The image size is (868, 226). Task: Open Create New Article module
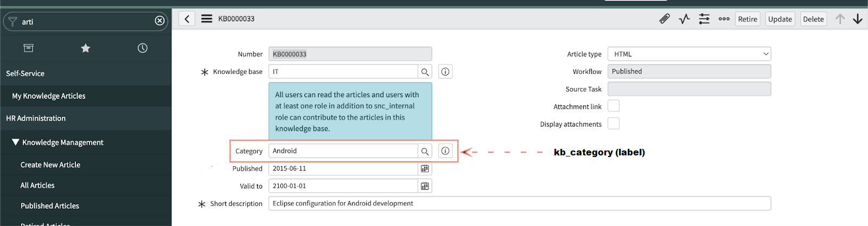pos(50,165)
